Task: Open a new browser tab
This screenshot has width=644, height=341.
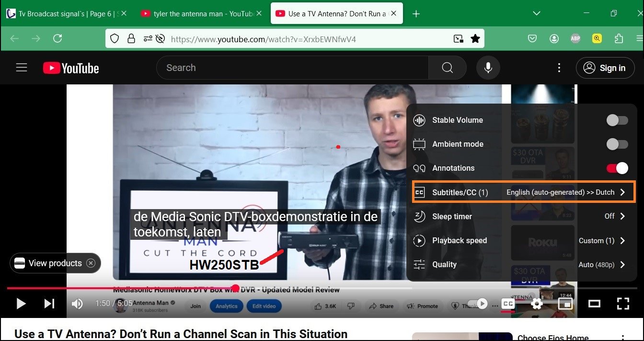Action: [x=416, y=13]
